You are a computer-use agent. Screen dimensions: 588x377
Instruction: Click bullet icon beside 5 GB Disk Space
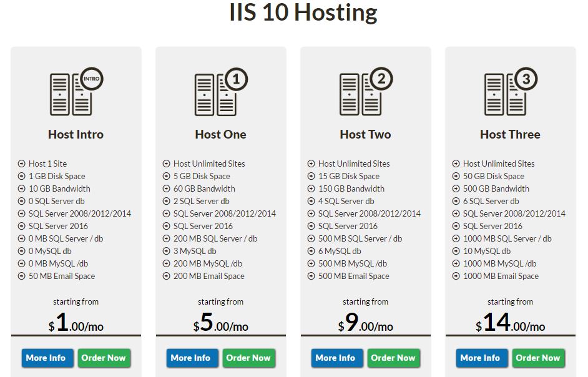tap(167, 176)
